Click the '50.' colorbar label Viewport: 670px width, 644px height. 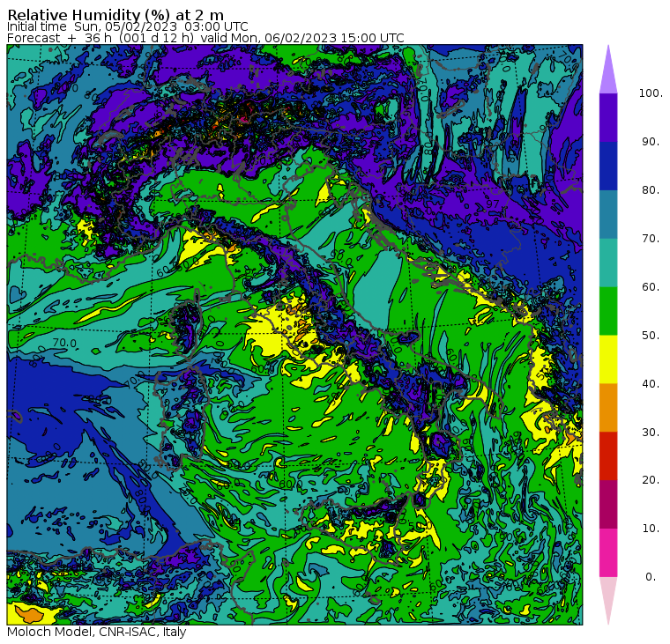tap(651, 336)
